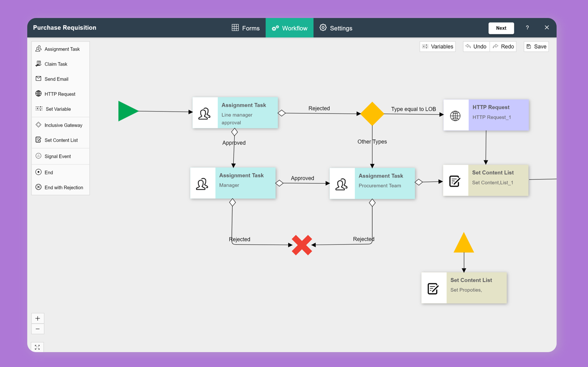This screenshot has width=588, height=367.
Task: Click the zoom in plus button
Action: [38, 318]
